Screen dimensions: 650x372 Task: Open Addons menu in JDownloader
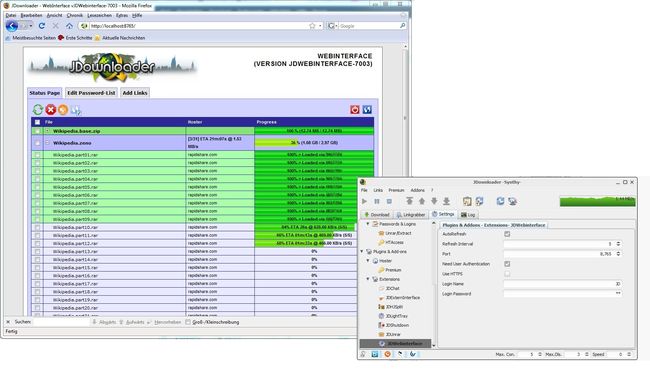point(417,190)
